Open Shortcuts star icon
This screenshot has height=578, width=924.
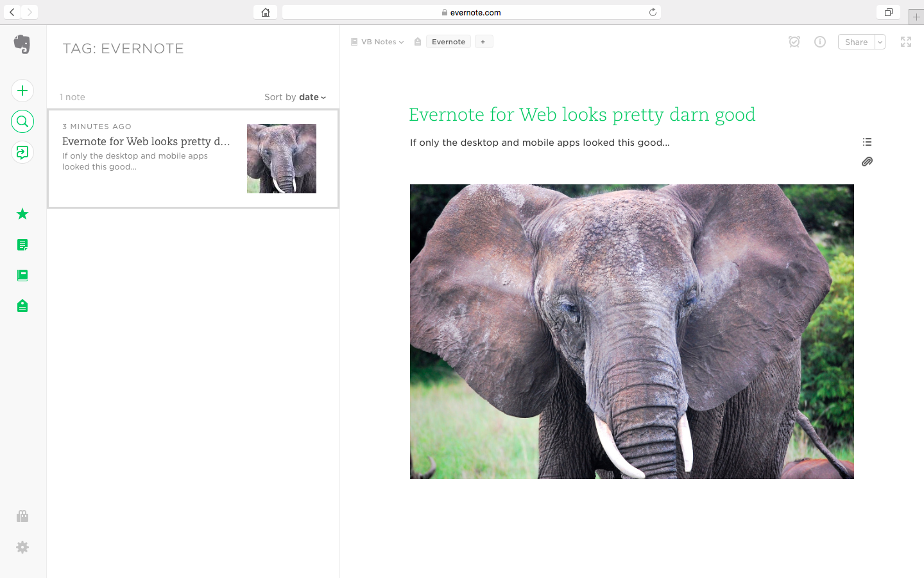point(22,214)
